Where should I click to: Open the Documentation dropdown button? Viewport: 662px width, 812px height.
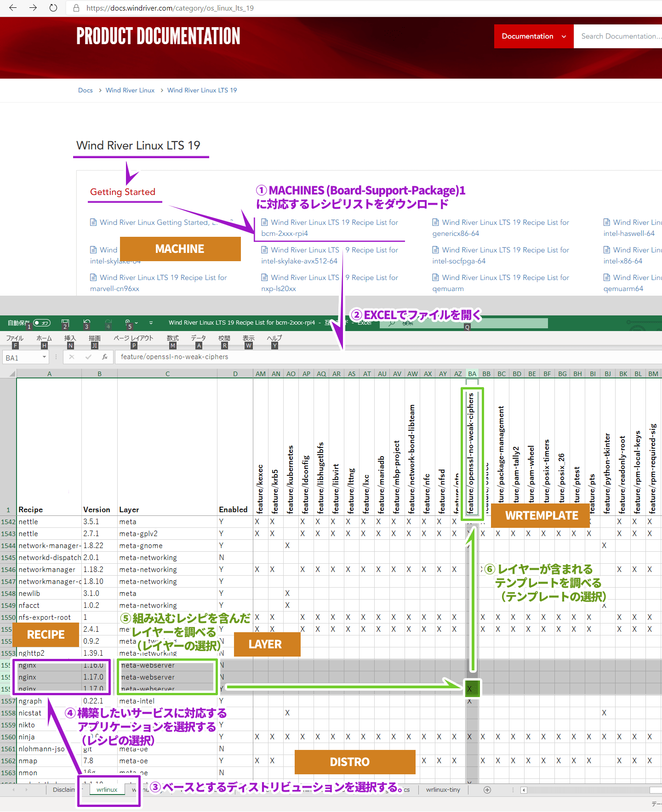coord(534,36)
